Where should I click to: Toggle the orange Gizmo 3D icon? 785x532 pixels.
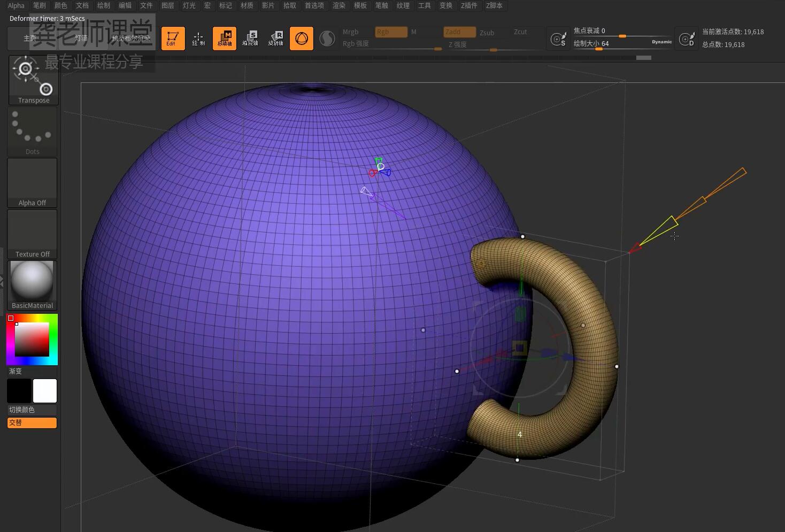[x=302, y=38]
